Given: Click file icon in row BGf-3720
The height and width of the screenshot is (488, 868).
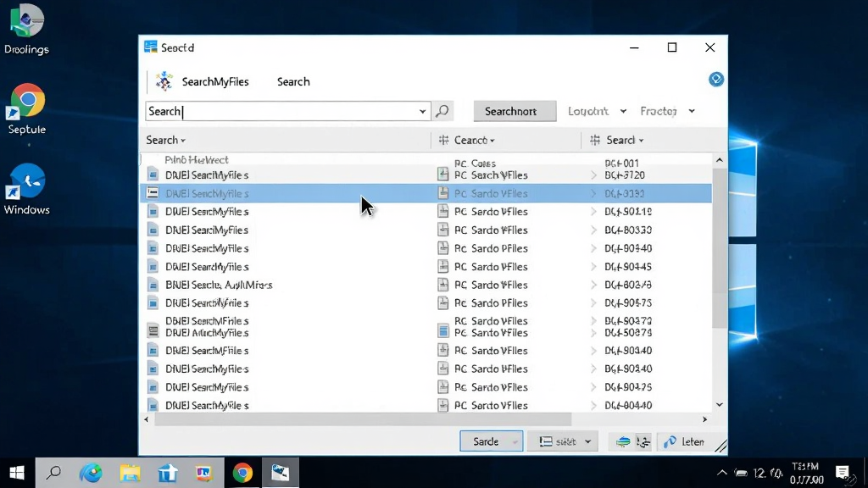Looking at the screenshot, I should [x=153, y=175].
